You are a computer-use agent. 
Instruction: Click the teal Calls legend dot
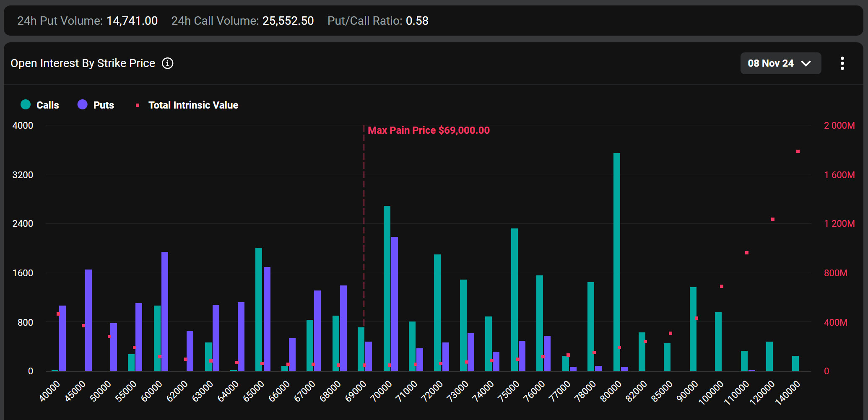tap(26, 105)
